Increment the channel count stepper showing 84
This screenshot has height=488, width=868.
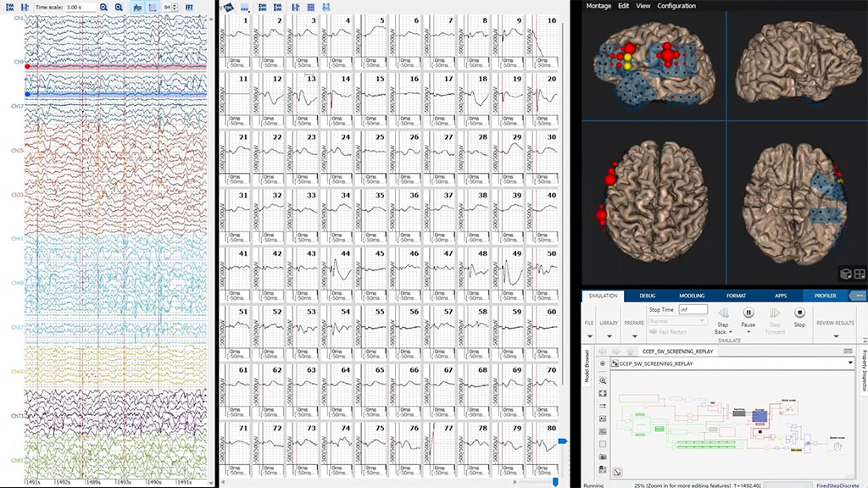coord(175,5)
